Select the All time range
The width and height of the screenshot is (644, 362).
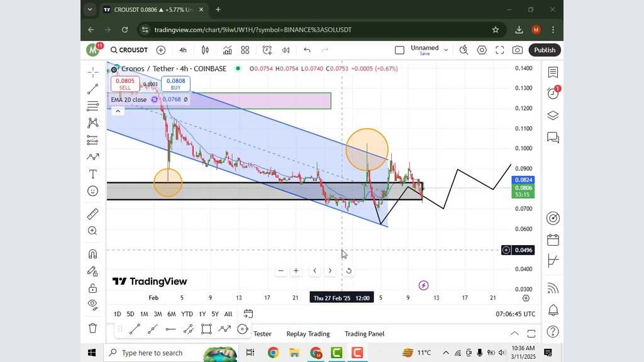coord(228,314)
